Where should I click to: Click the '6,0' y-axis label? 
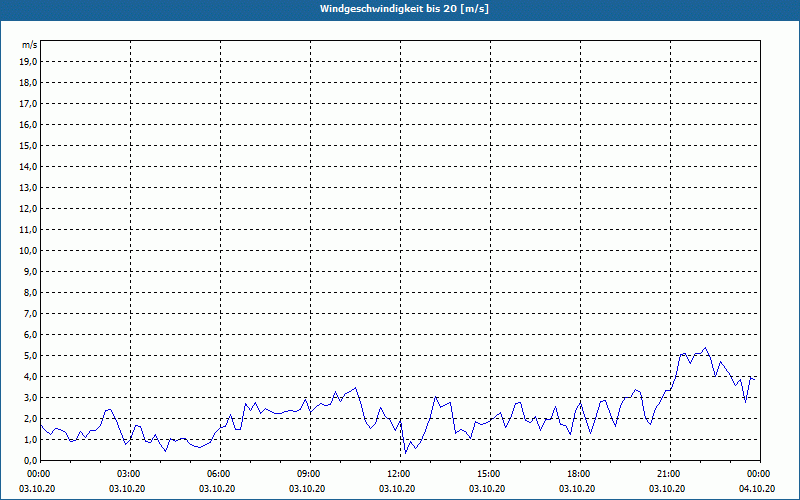pos(30,334)
